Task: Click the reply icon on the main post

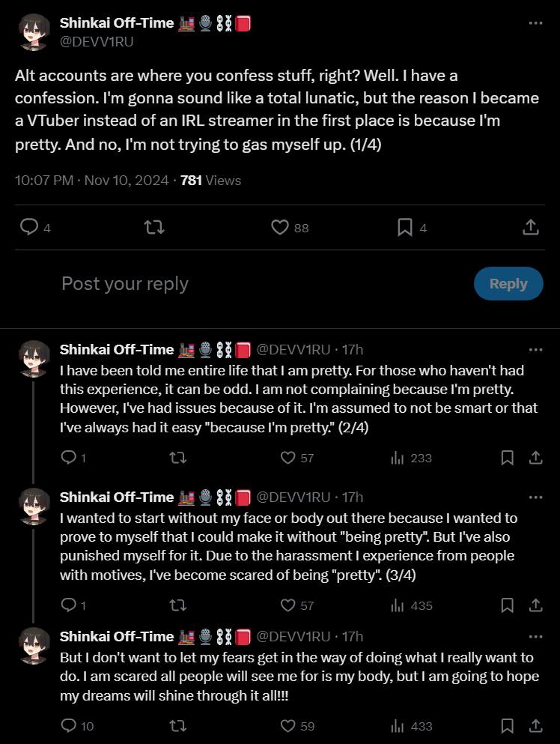Action: (29, 227)
